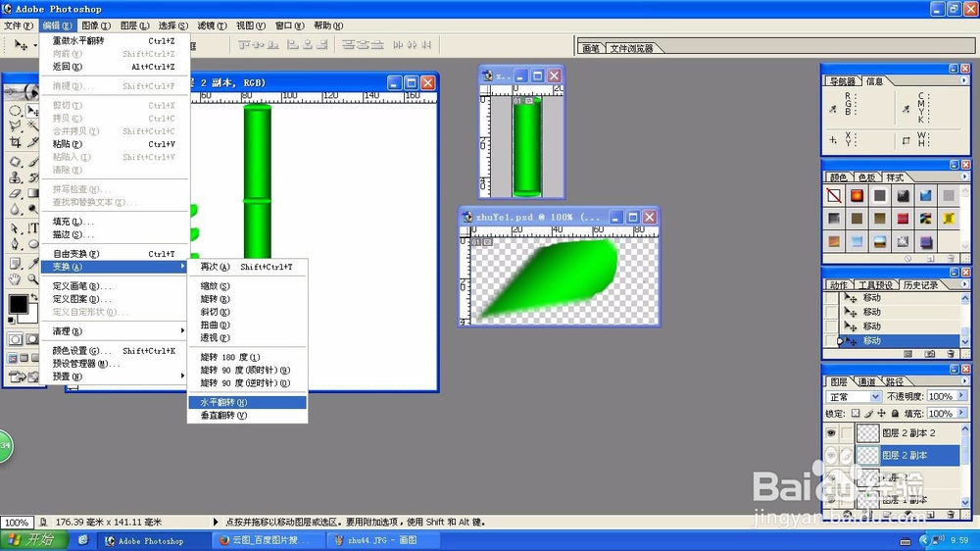Click the 100% zoom field in status bar
Image resolution: width=980 pixels, height=551 pixels.
(x=17, y=523)
